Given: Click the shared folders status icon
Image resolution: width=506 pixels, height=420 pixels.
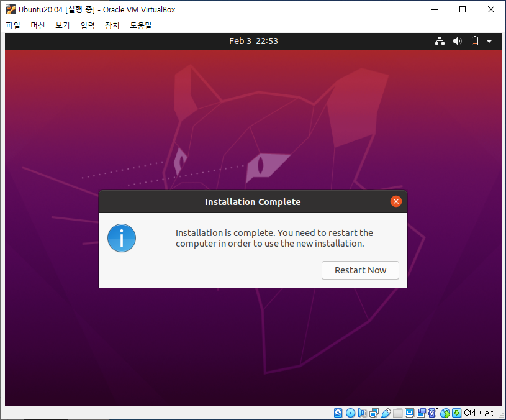Looking at the screenshot, I should coord(398,413).
